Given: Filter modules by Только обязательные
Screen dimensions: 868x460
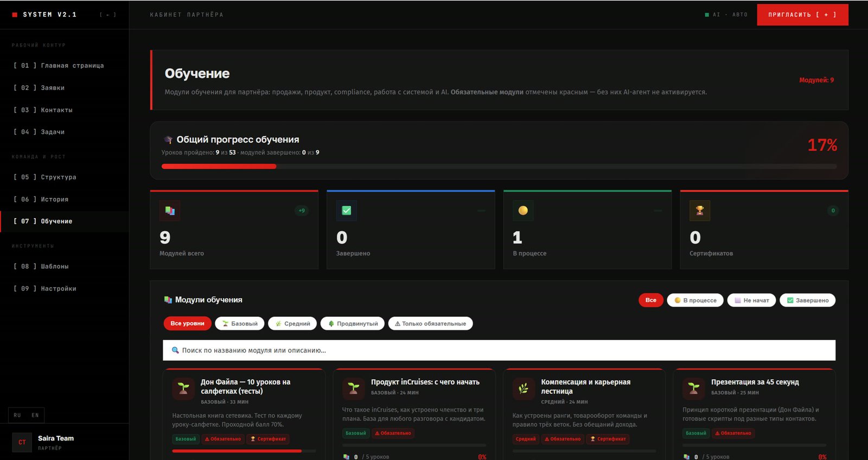Looking at the screenshot, I should (431, 323).
